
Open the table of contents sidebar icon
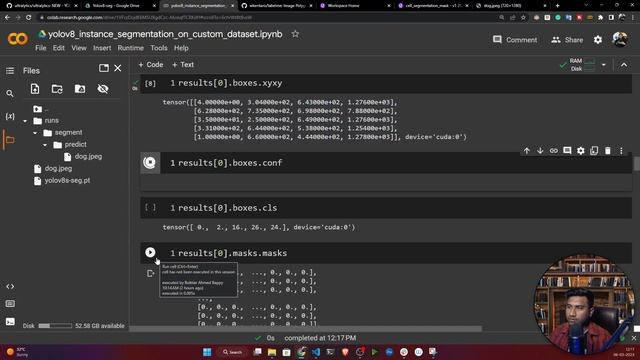(x=10, y=71)
